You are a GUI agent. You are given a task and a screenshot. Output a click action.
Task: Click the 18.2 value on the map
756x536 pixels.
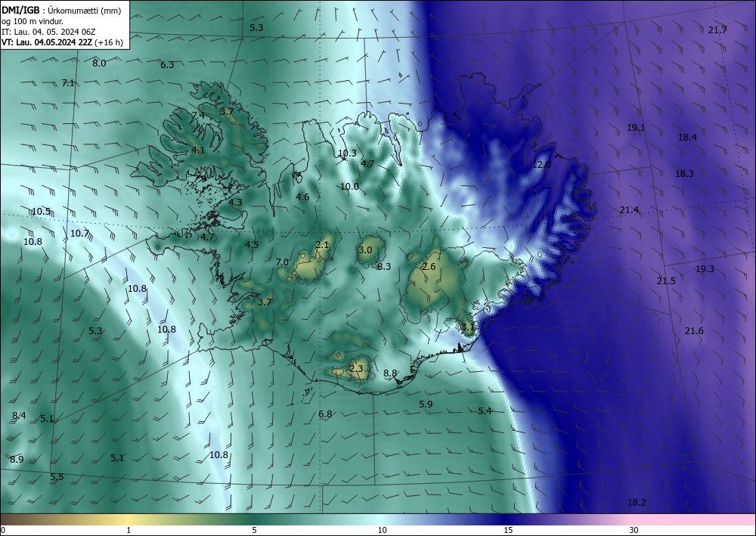pyautogui.click(x=637, y=503)
